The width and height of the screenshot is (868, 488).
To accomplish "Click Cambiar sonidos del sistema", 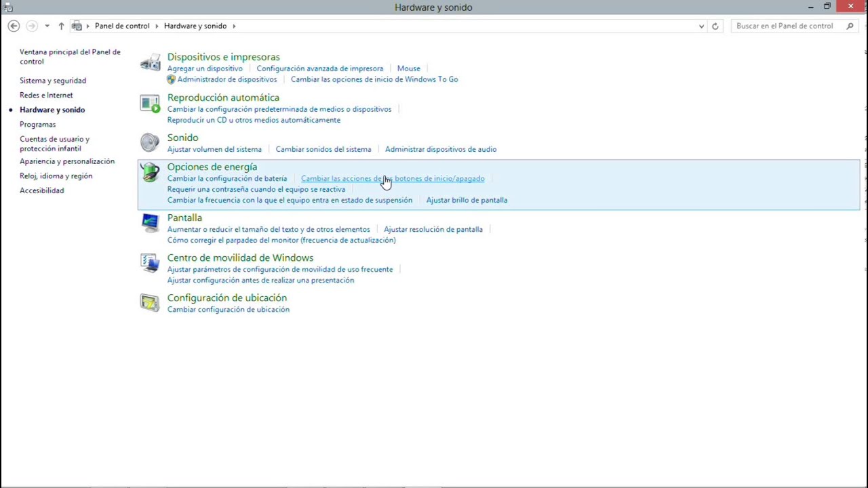I will tap(323, 149).
